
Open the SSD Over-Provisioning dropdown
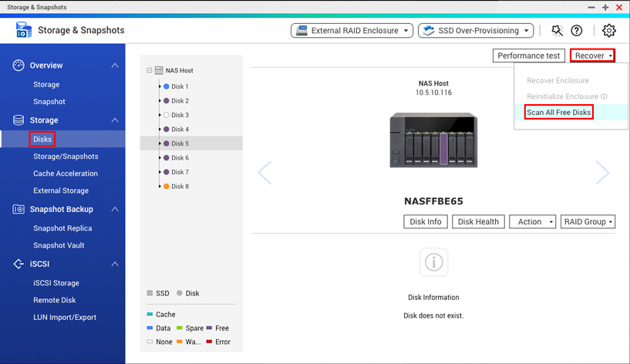coord(476,31)
